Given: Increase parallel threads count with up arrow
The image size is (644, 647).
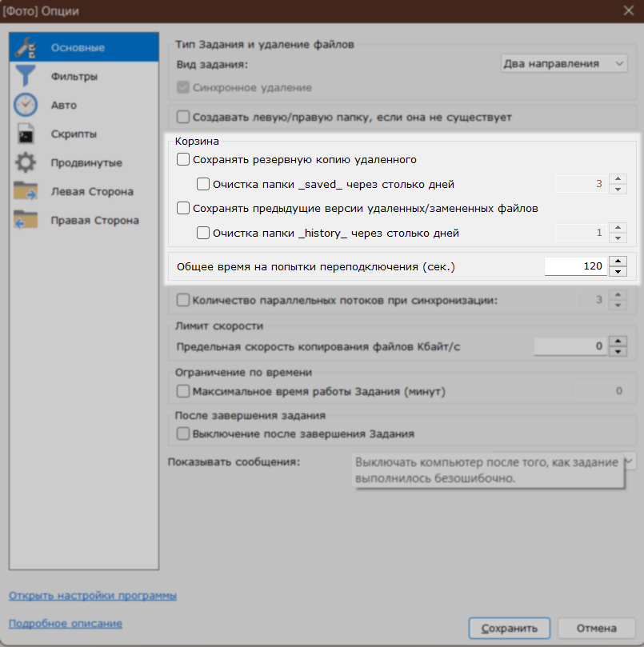Looking at the screenshot, I should point(618,294).
